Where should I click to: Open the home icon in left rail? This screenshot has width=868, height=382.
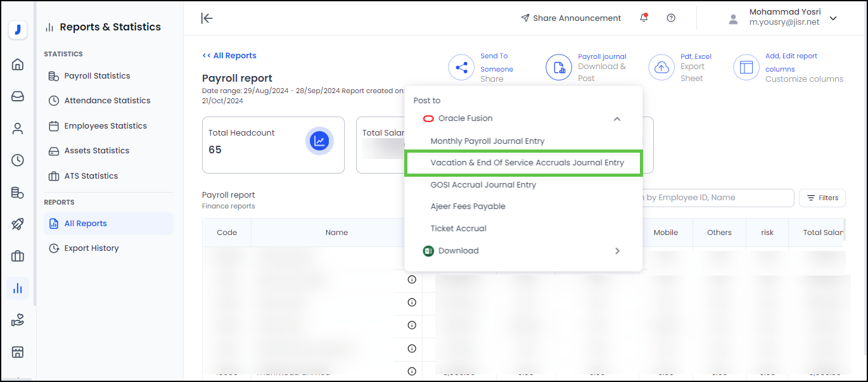coord(18,64)
